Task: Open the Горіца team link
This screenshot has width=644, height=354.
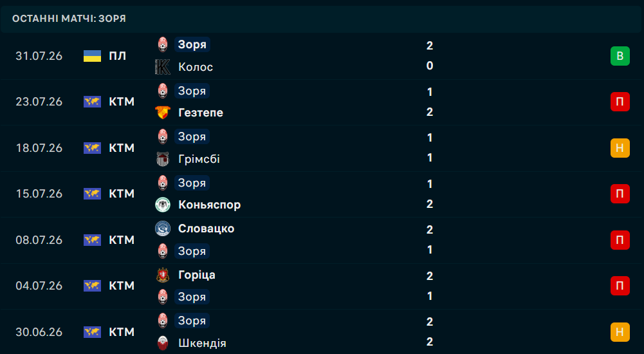Action: 197,275
